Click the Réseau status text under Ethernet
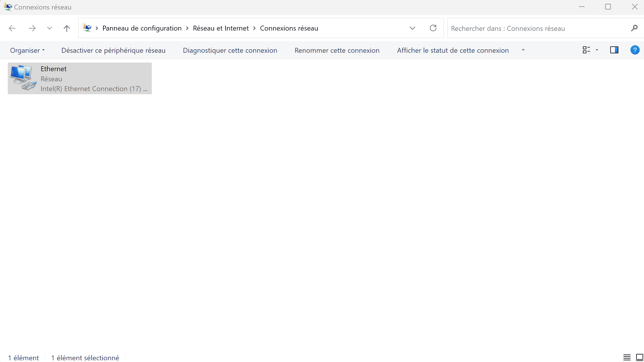This screenshot has width=644, height=362. pyautogui.click(x=51, y=79)
